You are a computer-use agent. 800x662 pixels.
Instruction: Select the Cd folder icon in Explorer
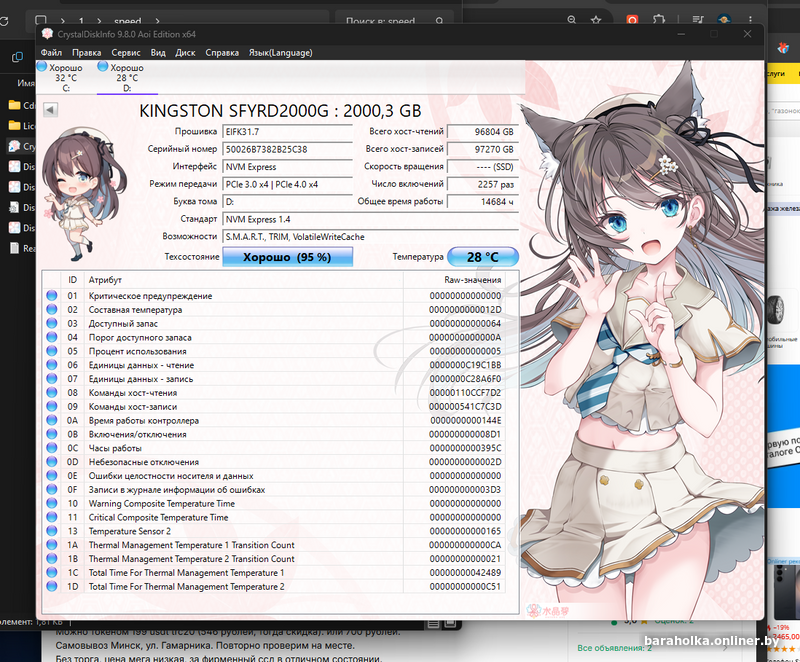(x=14, y=105)
